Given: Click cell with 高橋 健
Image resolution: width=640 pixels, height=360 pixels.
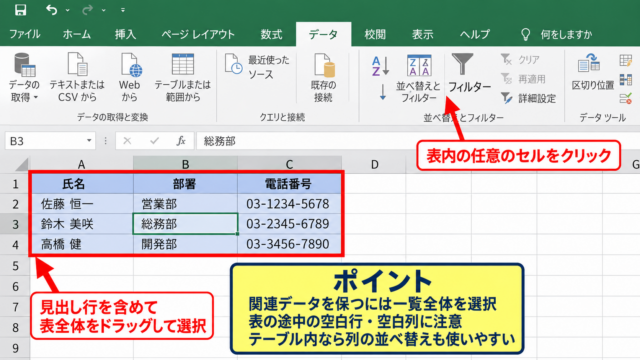Looking at the screenshot, I should click(x=82, y=244).
